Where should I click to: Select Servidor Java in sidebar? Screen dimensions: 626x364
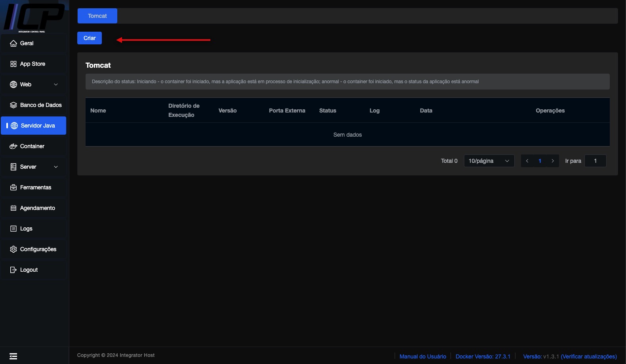[34, 126]
